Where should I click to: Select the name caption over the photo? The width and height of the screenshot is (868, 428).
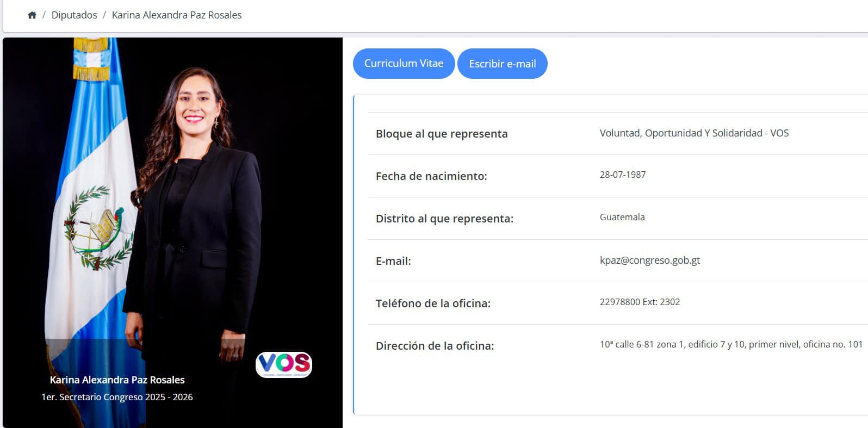[117, 380]
